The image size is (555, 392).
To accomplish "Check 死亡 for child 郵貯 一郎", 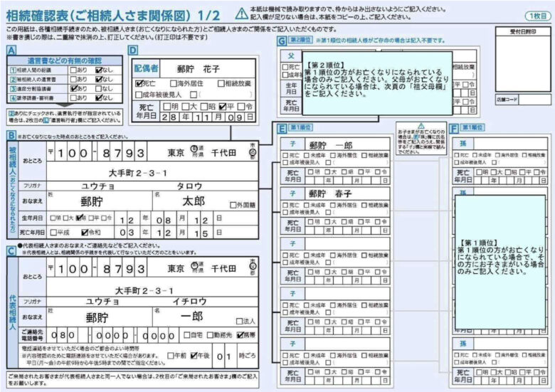I will (285, 155).
